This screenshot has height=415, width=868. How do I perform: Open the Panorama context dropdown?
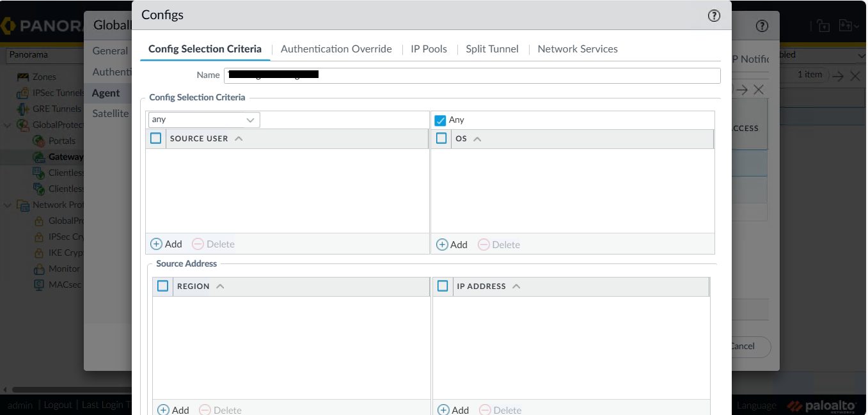pyautogui.click(x=45, y=55)
